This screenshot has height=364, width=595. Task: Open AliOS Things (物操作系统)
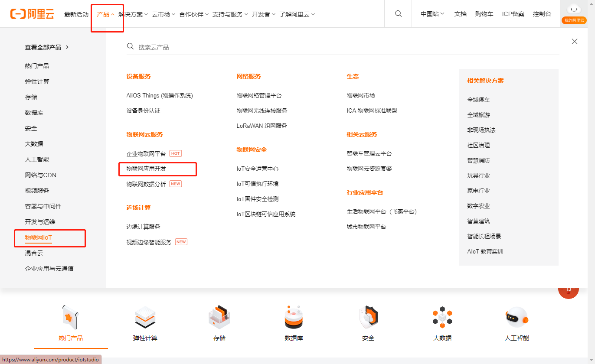click(x=160, y=95)
